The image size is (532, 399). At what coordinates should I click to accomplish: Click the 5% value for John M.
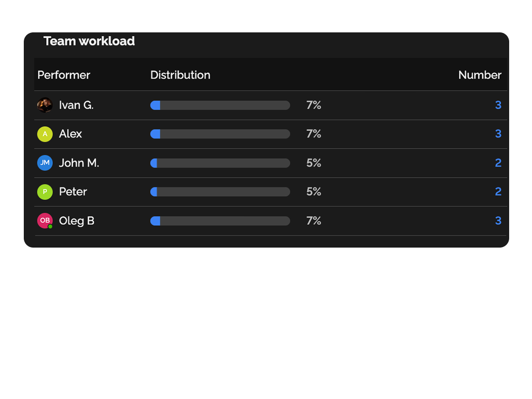[314, 163]
